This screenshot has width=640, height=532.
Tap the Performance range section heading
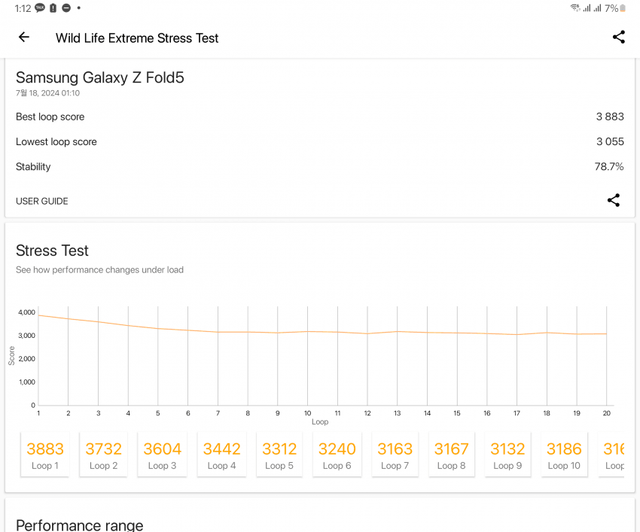[x=79, y=524]
